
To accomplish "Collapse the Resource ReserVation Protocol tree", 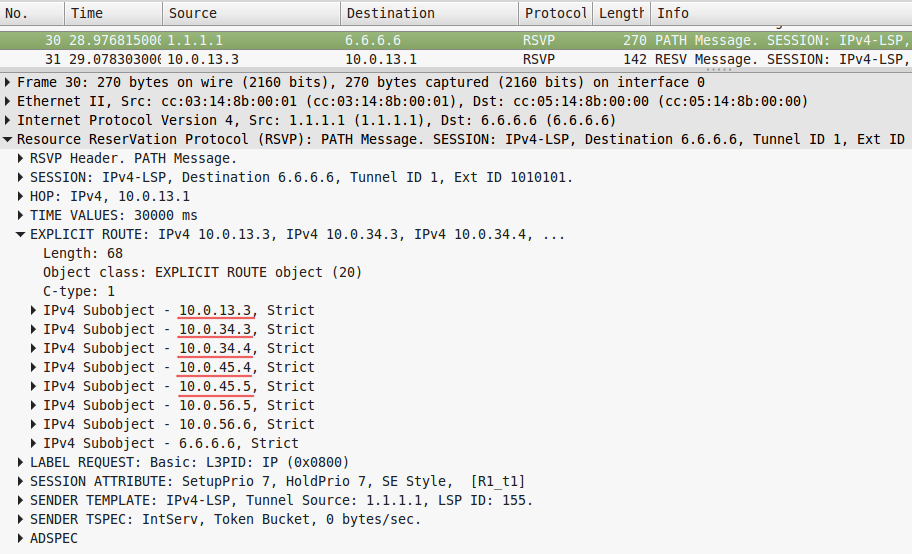I will 9,139.
